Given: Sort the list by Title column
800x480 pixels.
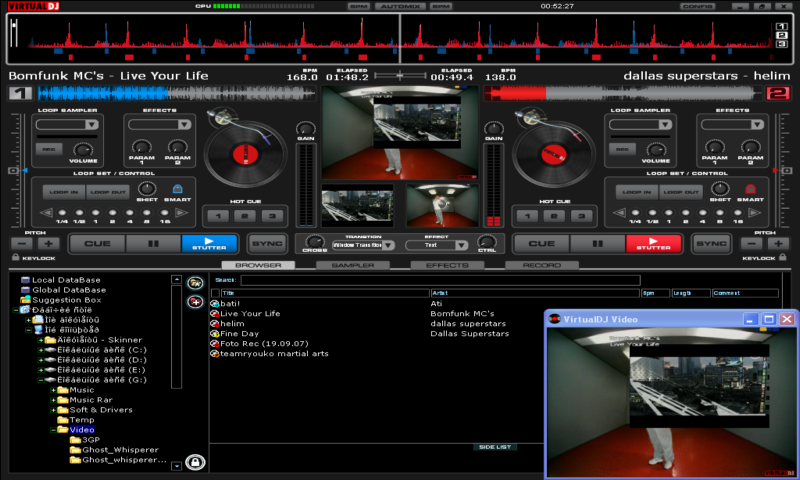Looking at the screenshot, I should point(324,293).
